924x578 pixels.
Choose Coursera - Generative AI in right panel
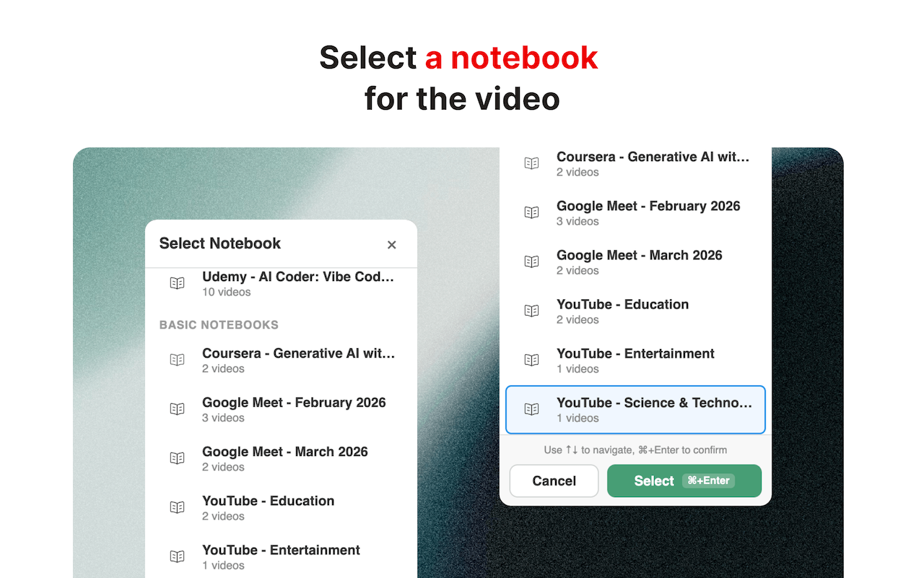635,163
